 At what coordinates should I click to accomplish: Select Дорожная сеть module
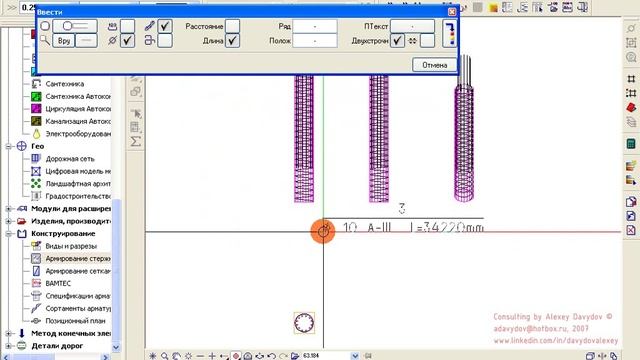70,159
